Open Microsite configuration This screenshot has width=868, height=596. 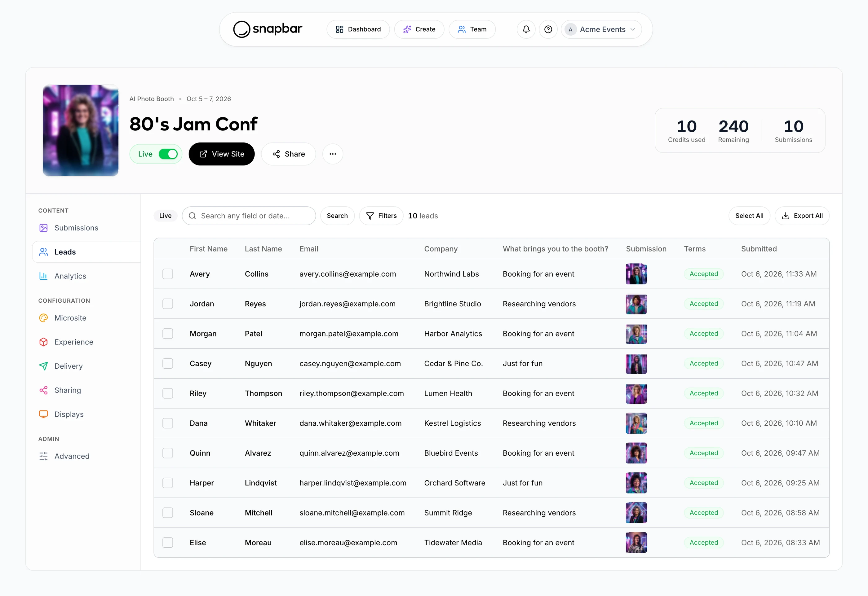(86, 318)
